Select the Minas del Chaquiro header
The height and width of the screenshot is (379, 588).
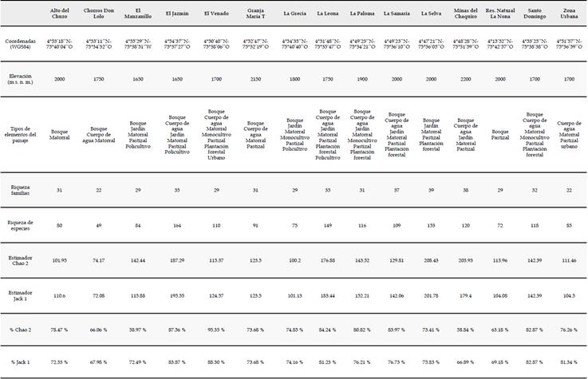tap(466, 14)
